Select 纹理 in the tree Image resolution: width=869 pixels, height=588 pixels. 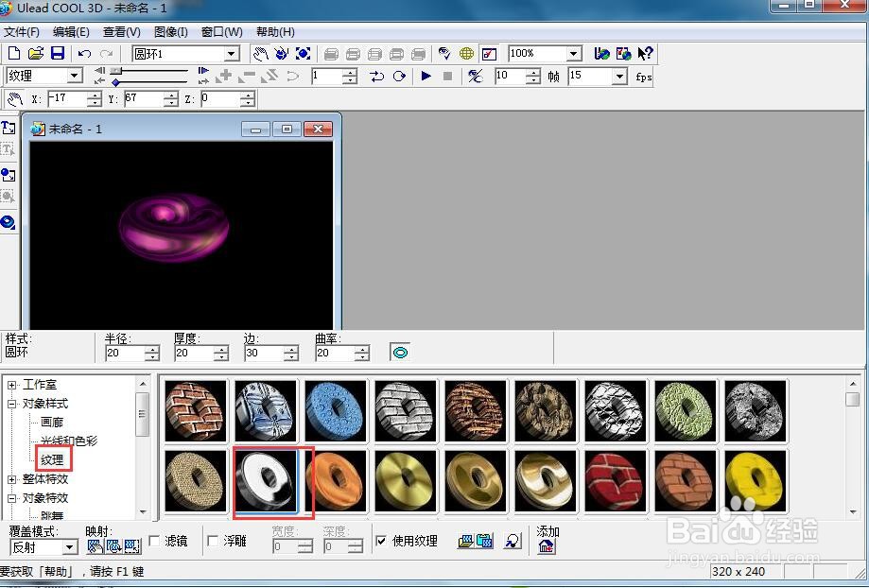pos(53,460)
